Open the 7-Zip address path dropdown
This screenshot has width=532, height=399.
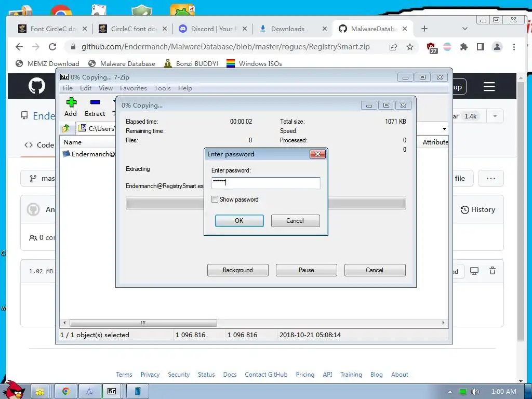(x=444, y=129)
